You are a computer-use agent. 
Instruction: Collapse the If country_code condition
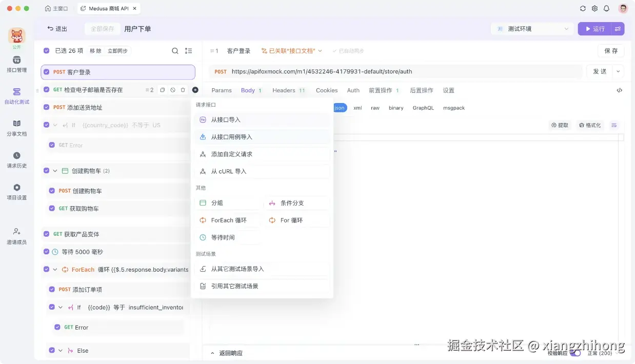tap(55, 125)
